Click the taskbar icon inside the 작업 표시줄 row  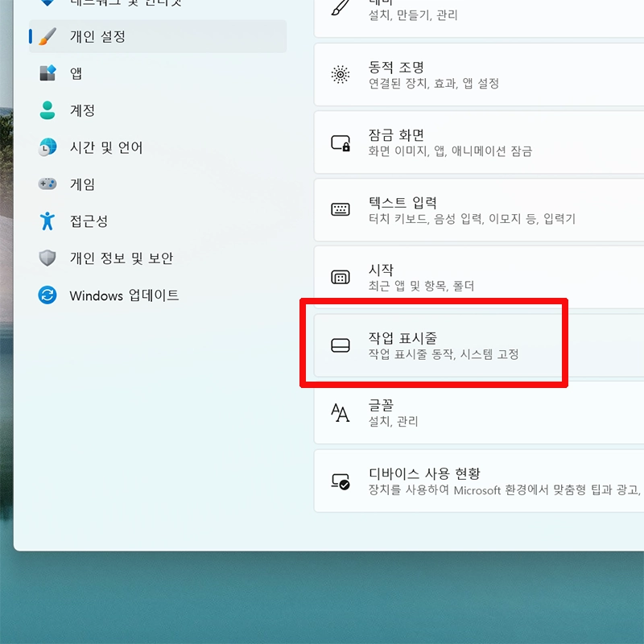point(341,345)
